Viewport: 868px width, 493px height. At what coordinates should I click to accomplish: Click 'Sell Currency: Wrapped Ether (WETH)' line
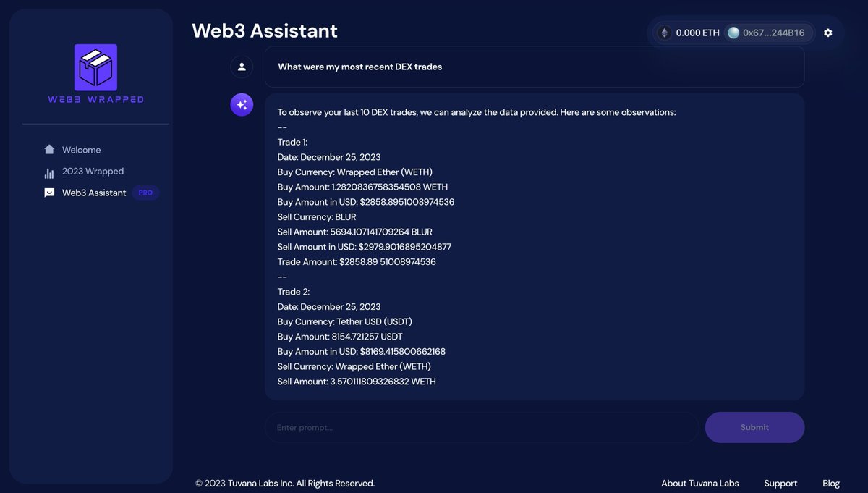(x=354, y=366)
